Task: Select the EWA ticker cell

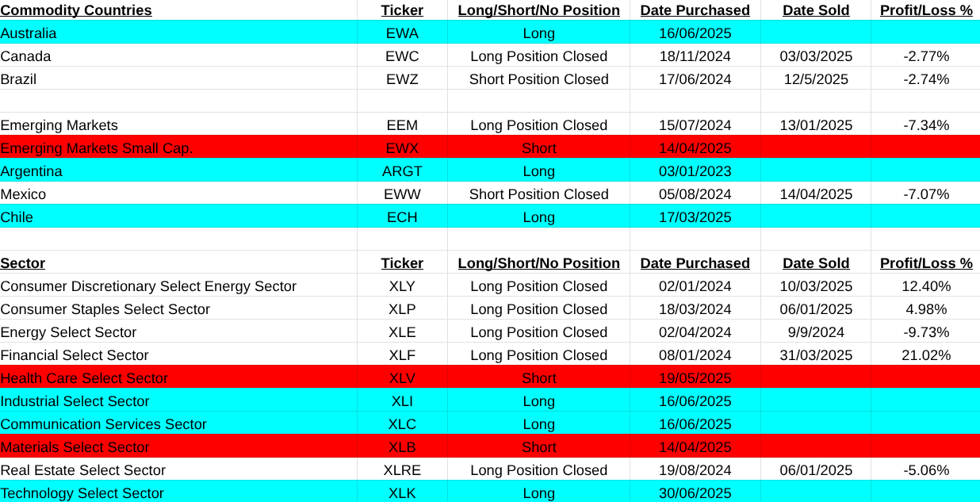Action: (x=402, y=33)
